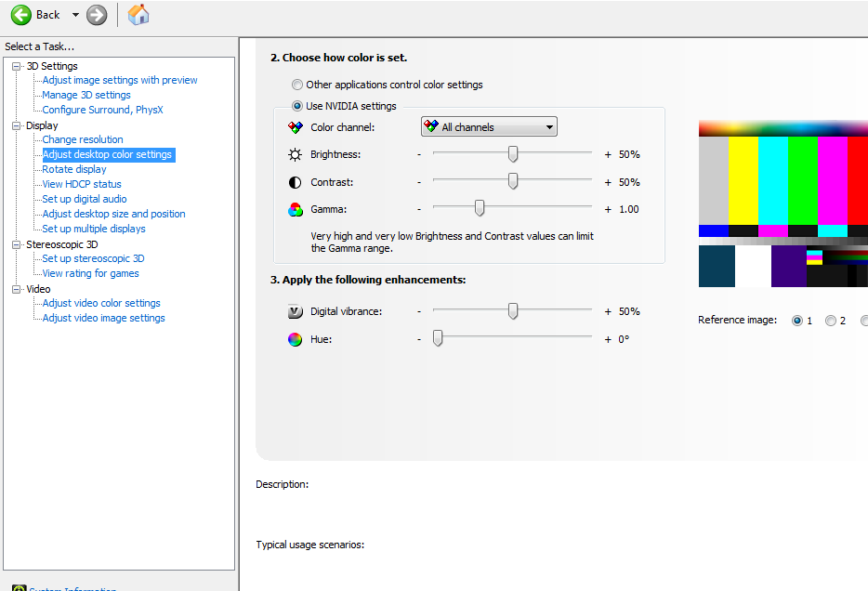Click the Contrast slider thumb
Image resolution: width=868 pixels, height=591 pixels.
pos(513,181)
